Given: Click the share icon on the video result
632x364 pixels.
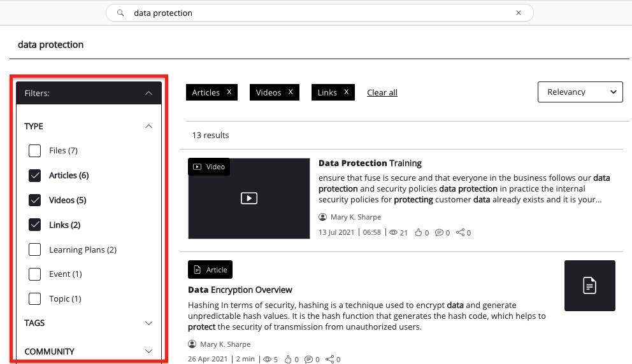Looking at the screenshot, I should pyautogui.click(x=460, y=233).
